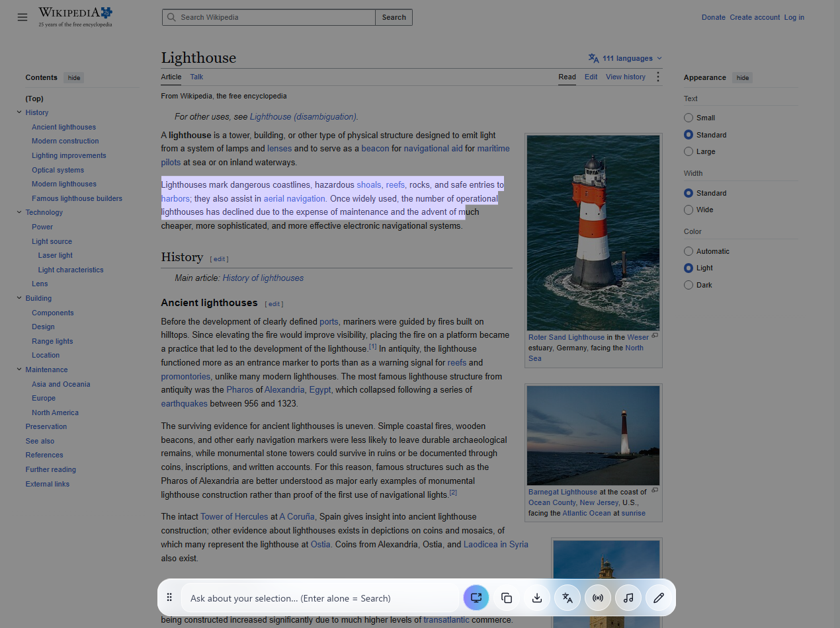Click the pencil edit icon in floating bar
The image size is (840, 628).
click(x=659, y=598)
